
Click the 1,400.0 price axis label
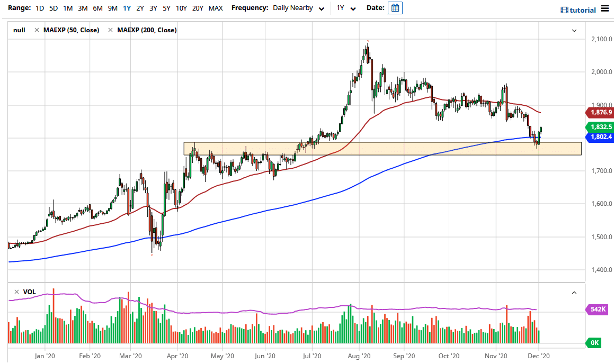pos(601,269)
